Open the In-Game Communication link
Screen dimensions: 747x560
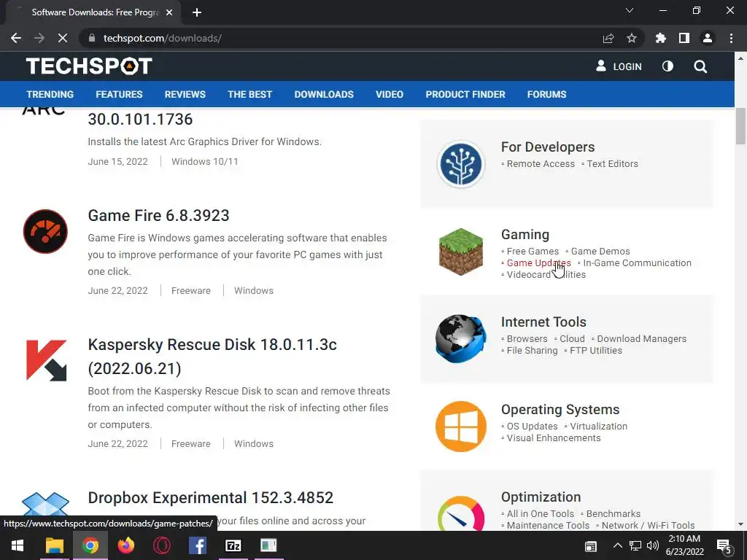637,262
